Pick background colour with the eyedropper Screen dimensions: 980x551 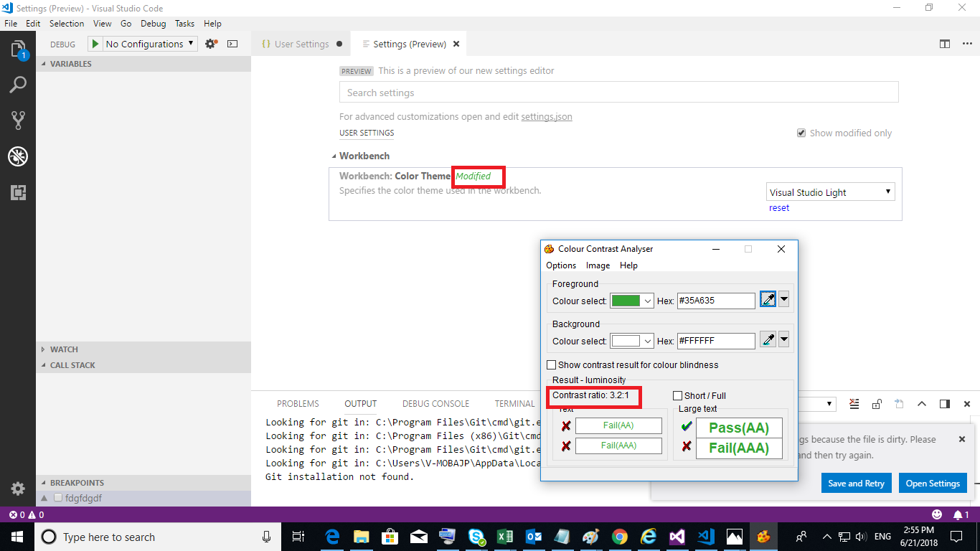pos(768,340)
